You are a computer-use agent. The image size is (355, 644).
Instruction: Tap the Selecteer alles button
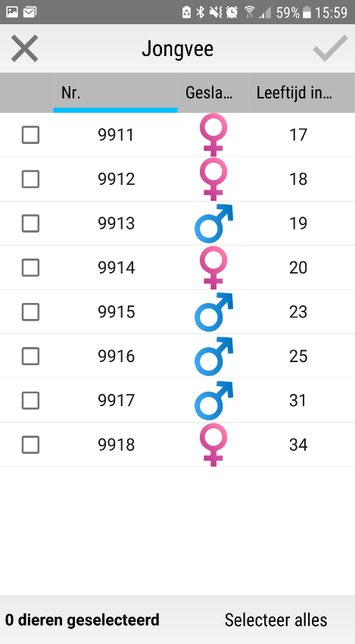pyautogui.click(x=276, y=620)
